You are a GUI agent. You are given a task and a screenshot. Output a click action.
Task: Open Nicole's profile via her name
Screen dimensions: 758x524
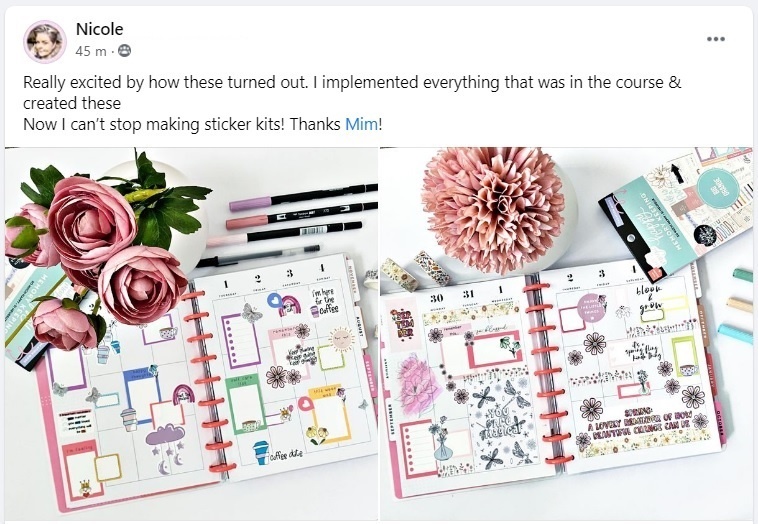coord(100,29)
